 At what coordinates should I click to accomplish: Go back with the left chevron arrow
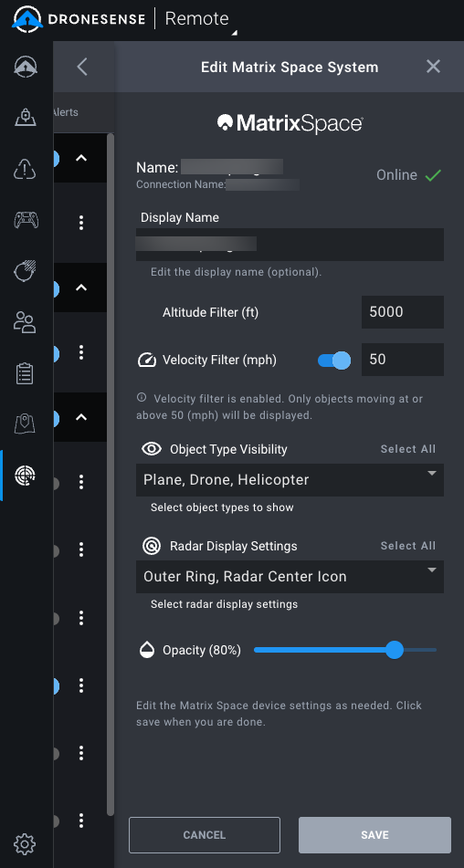pos(82,67)
